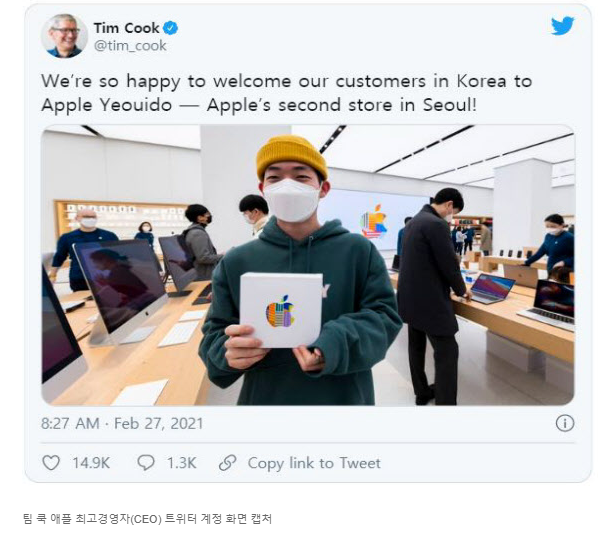599x538 pixels.
Task: Click the yellow beanie in photo
Action: coord(292,157)
